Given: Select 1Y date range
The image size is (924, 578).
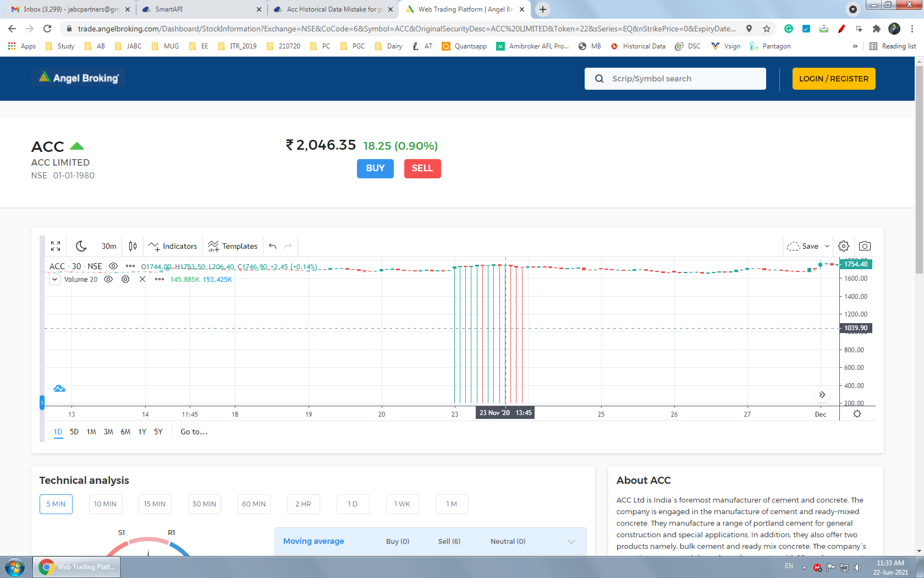Looking at the screenshot, I should click(142, 432).
